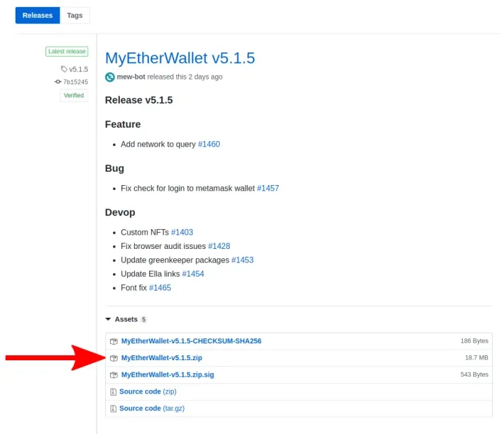Click file icon beside Source code (zip)
The width and height of the screenshot is (504, 434).
tap(113, 391)
